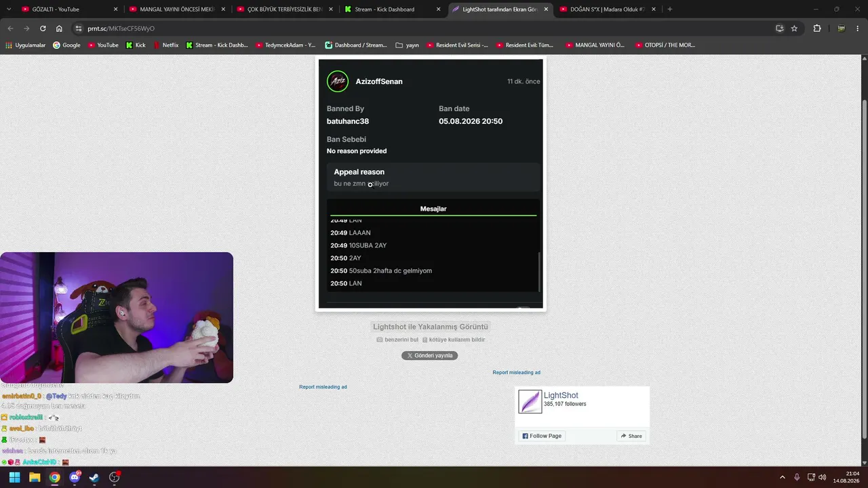Share on X with Gönderi yayınla

click(x=429, y=356)
